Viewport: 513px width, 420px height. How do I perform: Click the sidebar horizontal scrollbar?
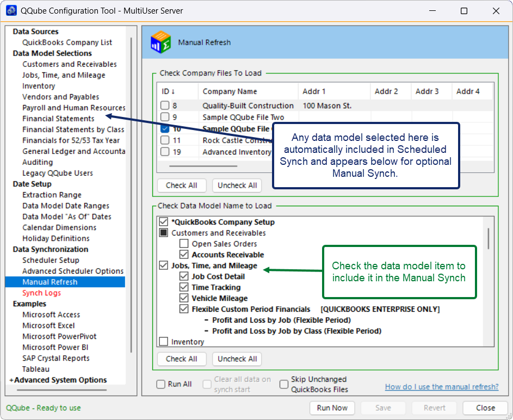point(61,390)
